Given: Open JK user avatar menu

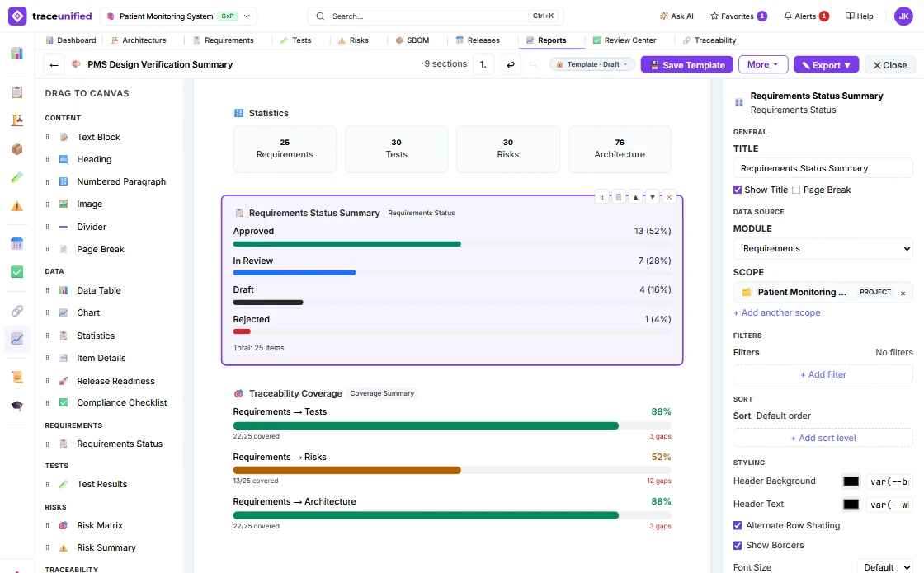Looking at the screenshot, I should point(903,16).
